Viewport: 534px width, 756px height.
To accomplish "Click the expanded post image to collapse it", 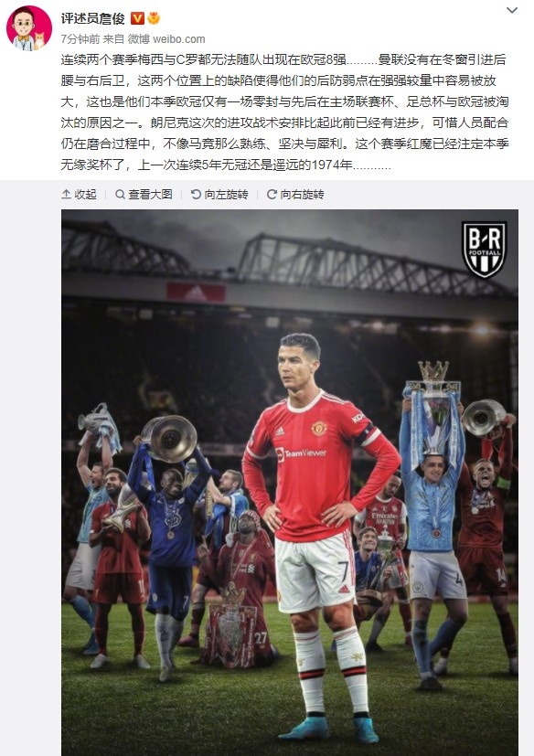I will [290, 483].
